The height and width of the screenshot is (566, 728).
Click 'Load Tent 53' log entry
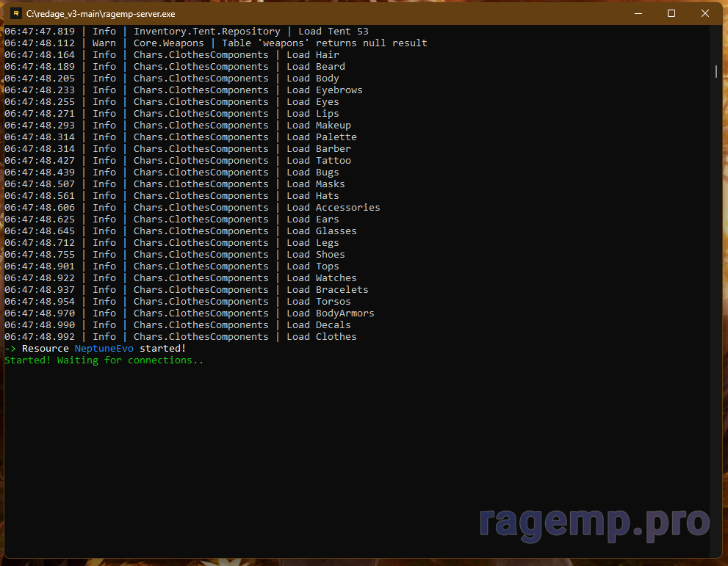click(x=333, y=32)
